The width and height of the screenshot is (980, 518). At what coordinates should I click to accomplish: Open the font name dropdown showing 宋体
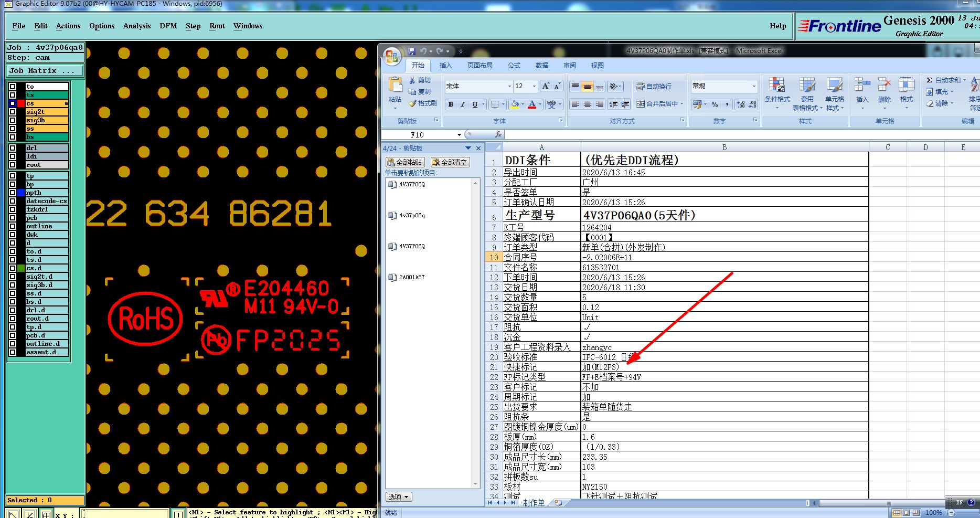tap(509, 86)
